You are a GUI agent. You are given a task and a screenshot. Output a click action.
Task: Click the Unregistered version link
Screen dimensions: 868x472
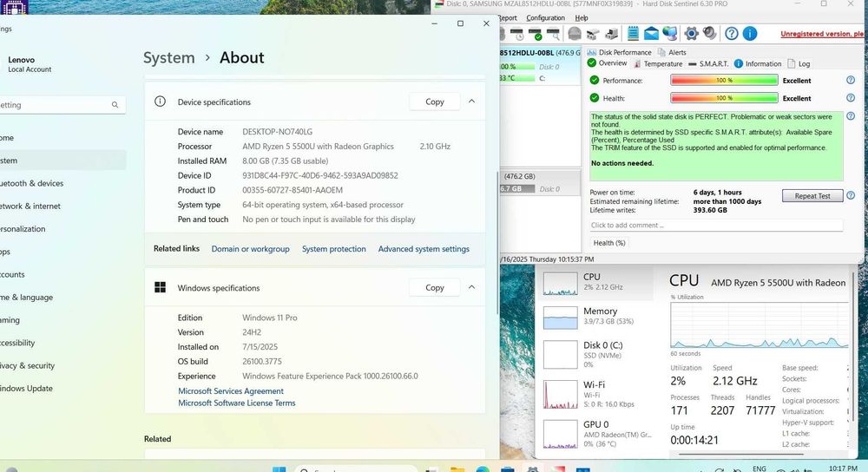[x=823, y=34]
